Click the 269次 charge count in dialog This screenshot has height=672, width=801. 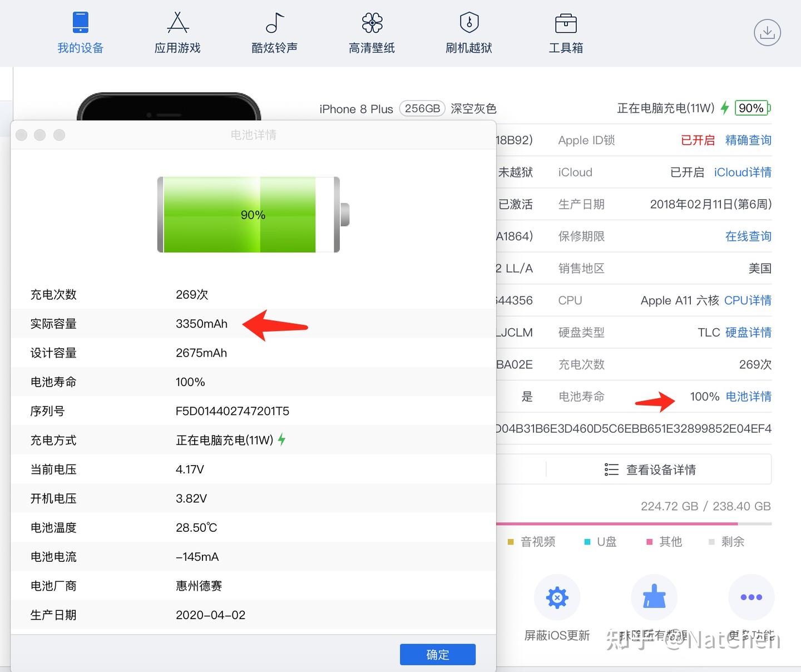pyautogui.click(x=192, y=294)
